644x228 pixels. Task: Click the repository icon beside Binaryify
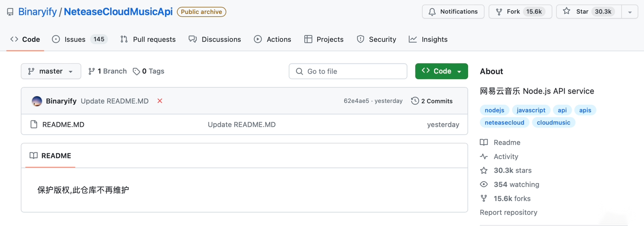point(10,12)
